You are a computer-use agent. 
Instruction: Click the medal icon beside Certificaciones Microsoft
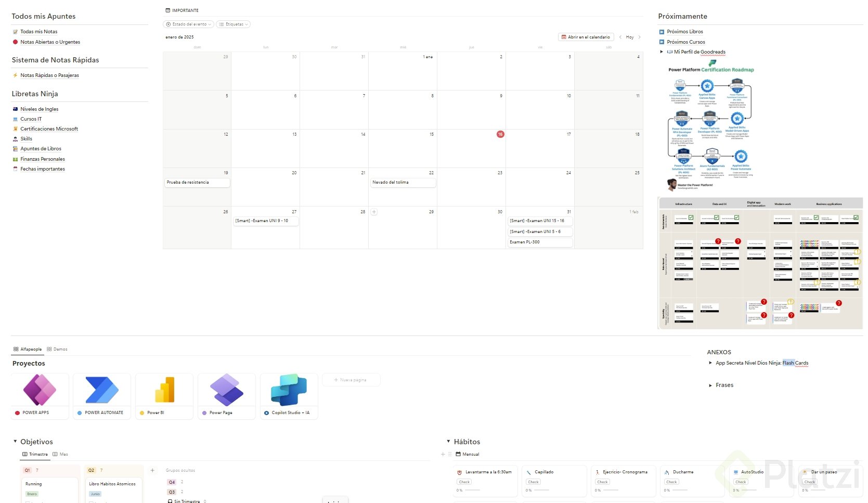(x=16, y=129)
